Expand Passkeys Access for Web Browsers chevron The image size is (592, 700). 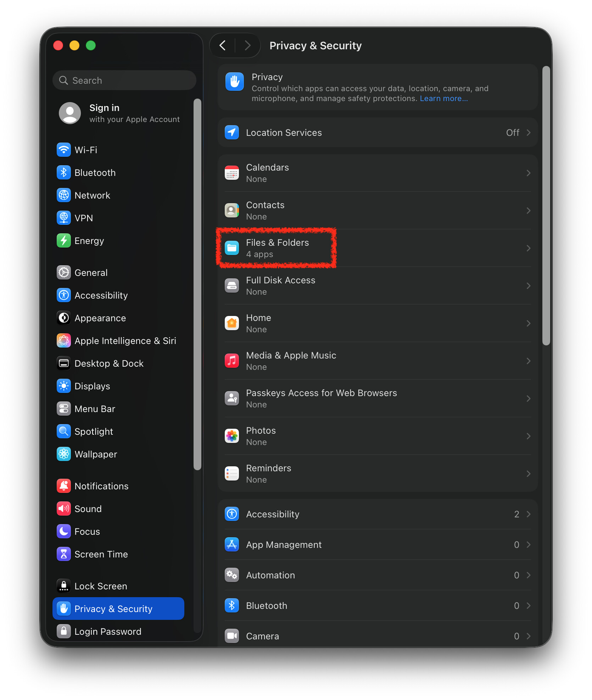coord(528,398)
